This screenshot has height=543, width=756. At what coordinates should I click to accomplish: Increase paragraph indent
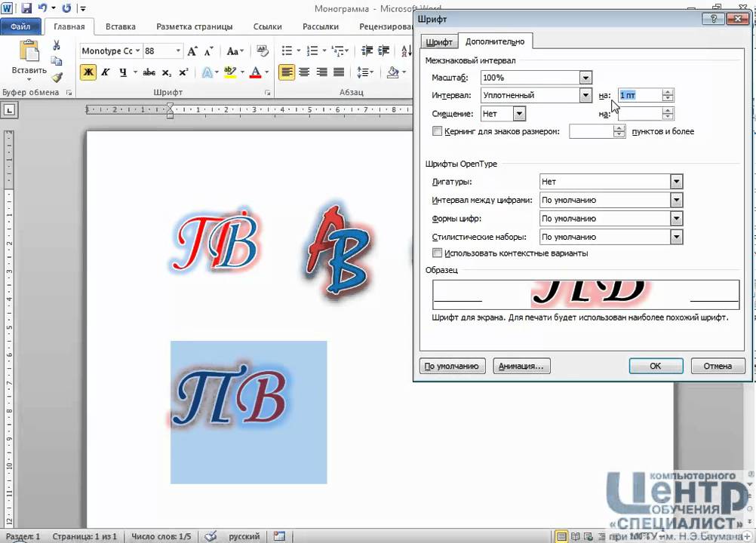[384, 51]
